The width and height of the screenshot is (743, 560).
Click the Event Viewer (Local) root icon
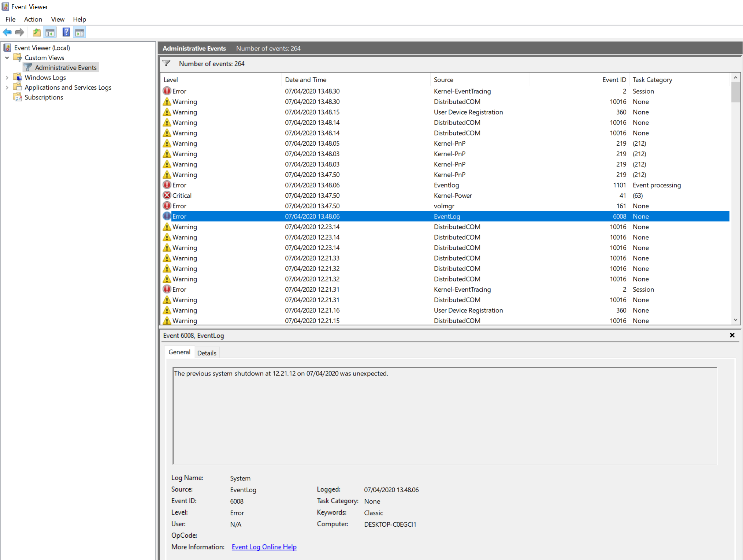click(7, 48)
